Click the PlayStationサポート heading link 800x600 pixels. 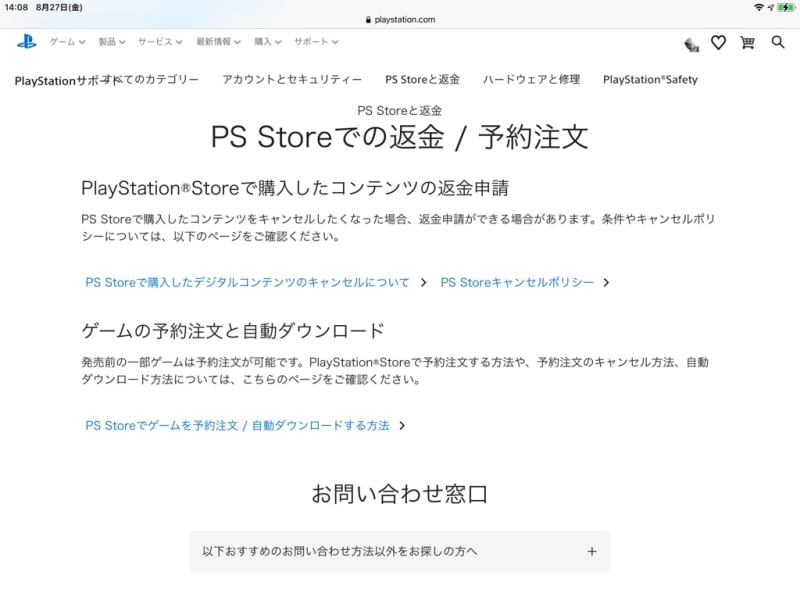click(66, 81)
